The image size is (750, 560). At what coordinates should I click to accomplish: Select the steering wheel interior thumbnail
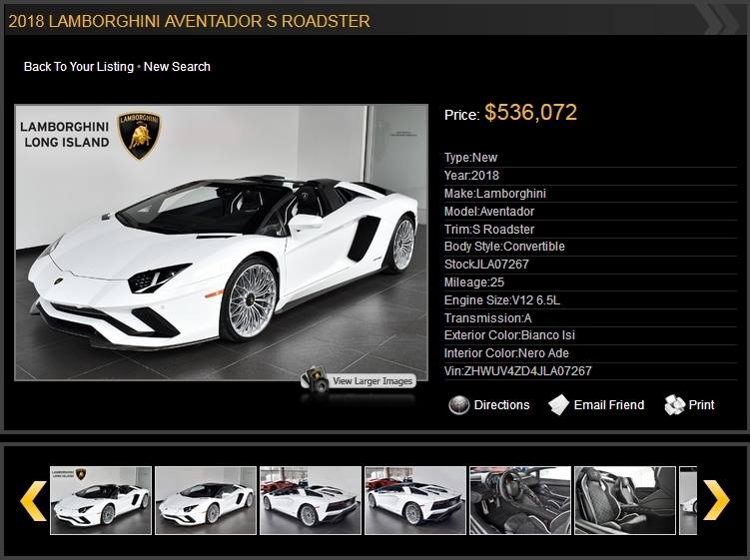pyautogui.click(x=520, y=500)
